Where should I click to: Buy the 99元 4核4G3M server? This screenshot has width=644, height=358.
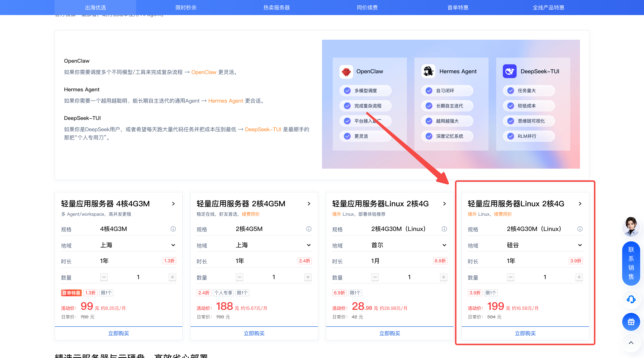(x=118, y=333)
